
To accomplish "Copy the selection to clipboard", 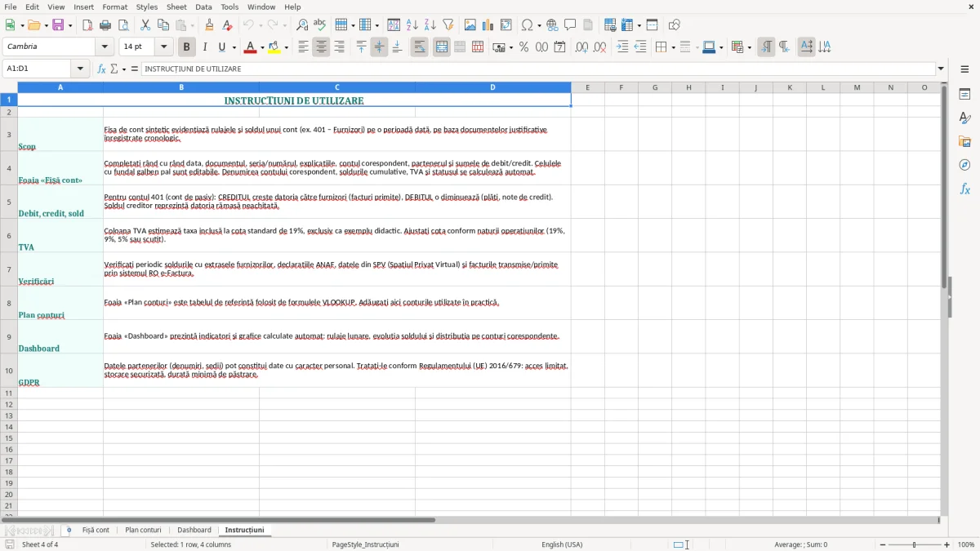I will pyautogui.click(x=163, y=25).
